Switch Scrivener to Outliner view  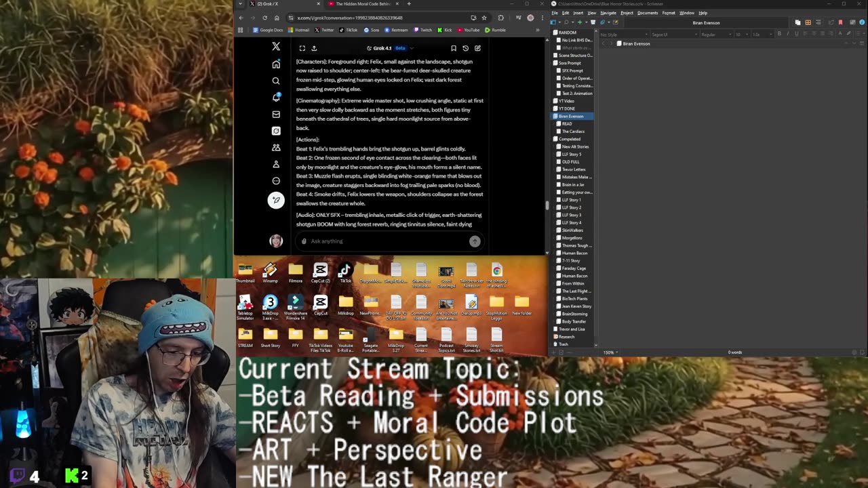(818, 22)
